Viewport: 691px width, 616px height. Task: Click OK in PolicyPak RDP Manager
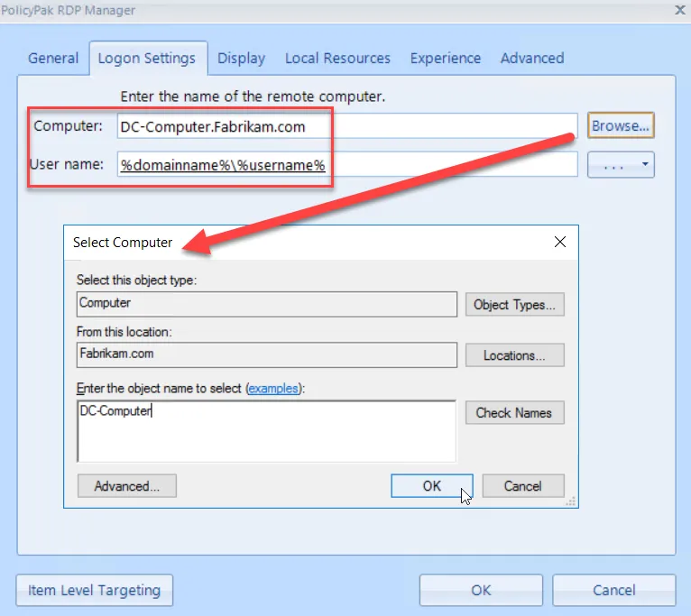[x=481, y=590]
